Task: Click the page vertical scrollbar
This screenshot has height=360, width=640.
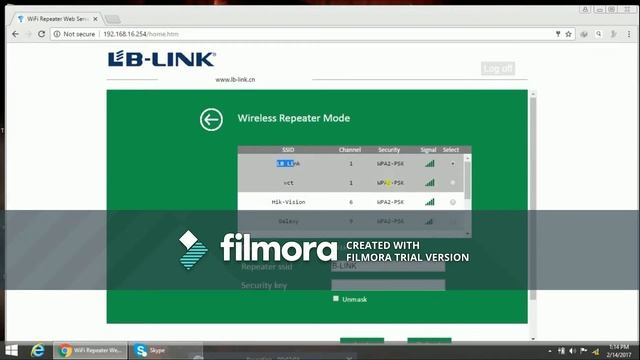Action: pyautogui.click(x=533, y=198)
